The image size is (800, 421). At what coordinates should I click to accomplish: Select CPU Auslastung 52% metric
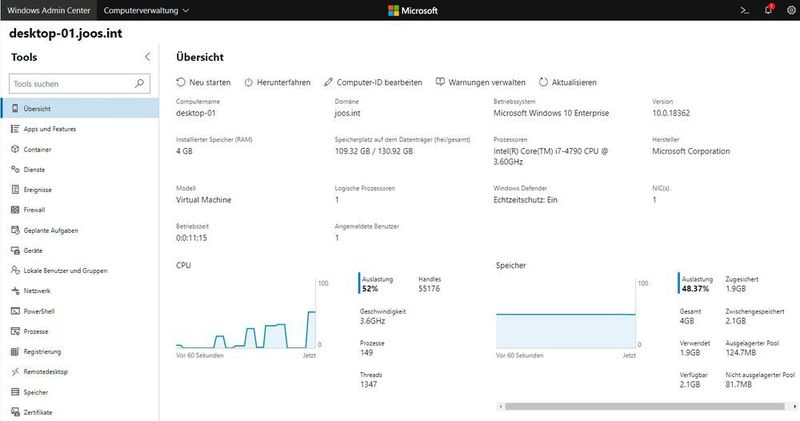pyautogui.click(x=377, y=284)
